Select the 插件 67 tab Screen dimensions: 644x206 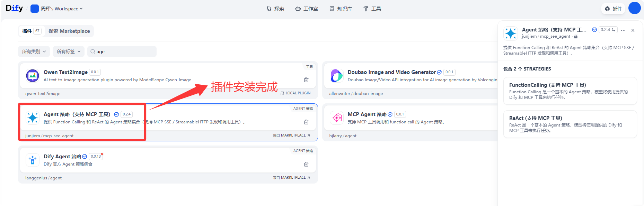point(32,31)
